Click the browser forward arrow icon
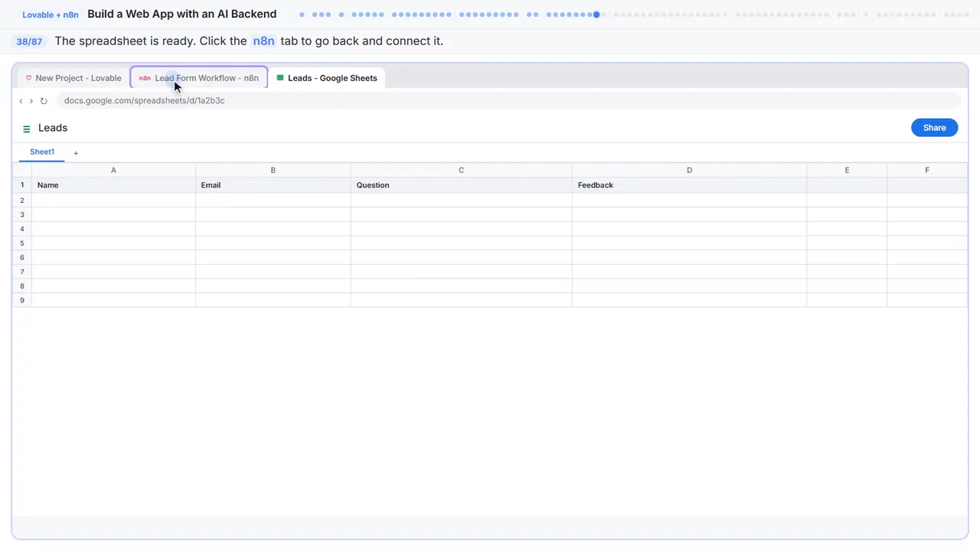This screenshot has width=980, height=551. 31,101
